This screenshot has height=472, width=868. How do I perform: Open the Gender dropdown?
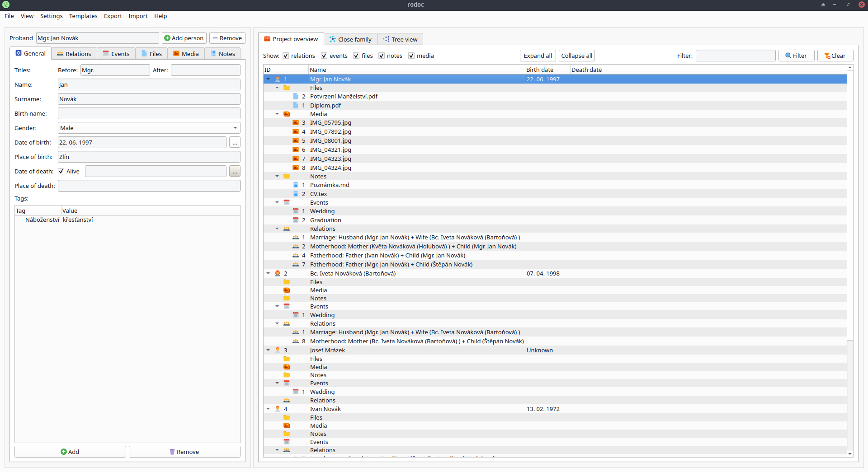pos(149,128)
